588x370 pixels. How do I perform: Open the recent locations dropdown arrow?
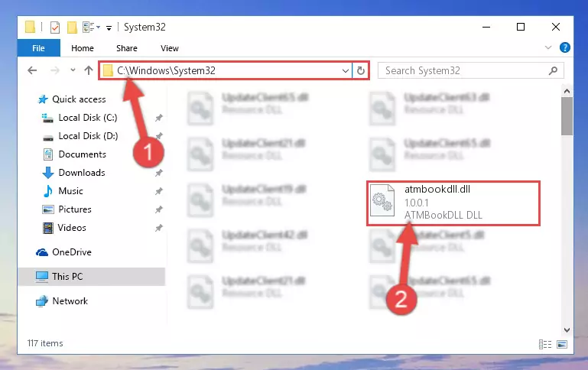click(x=73, y=70)
